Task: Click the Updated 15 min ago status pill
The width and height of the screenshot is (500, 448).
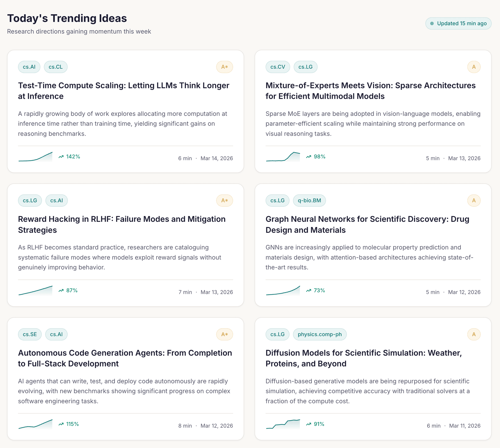Action: point(458,23)
